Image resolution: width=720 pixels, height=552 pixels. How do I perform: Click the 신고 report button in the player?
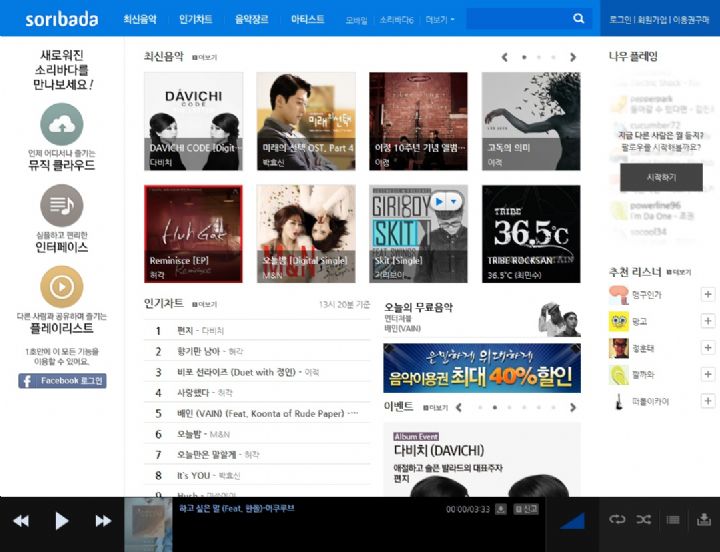pyautogui.click(x=526, y=509)
